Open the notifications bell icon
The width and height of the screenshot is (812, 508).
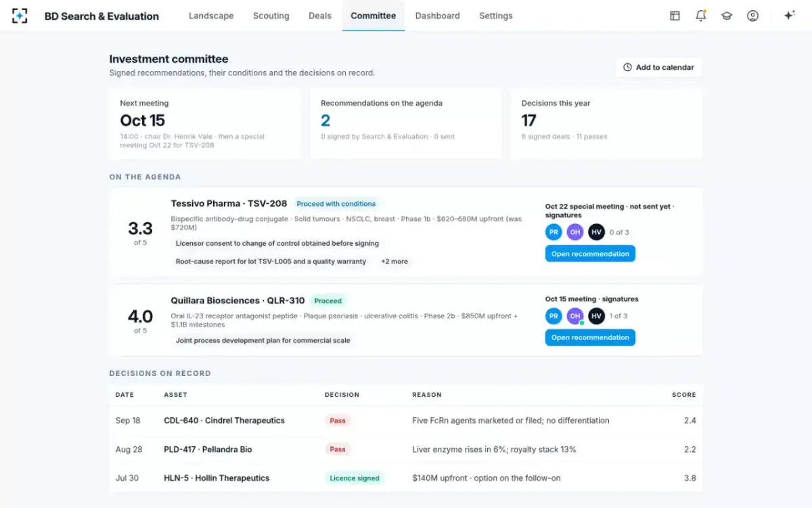tap(700, 16)
